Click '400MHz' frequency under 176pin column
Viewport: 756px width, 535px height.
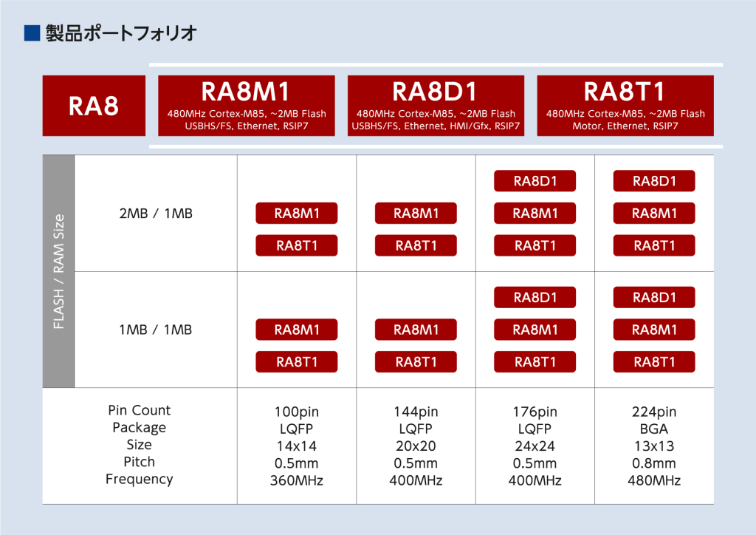(535, 480)
